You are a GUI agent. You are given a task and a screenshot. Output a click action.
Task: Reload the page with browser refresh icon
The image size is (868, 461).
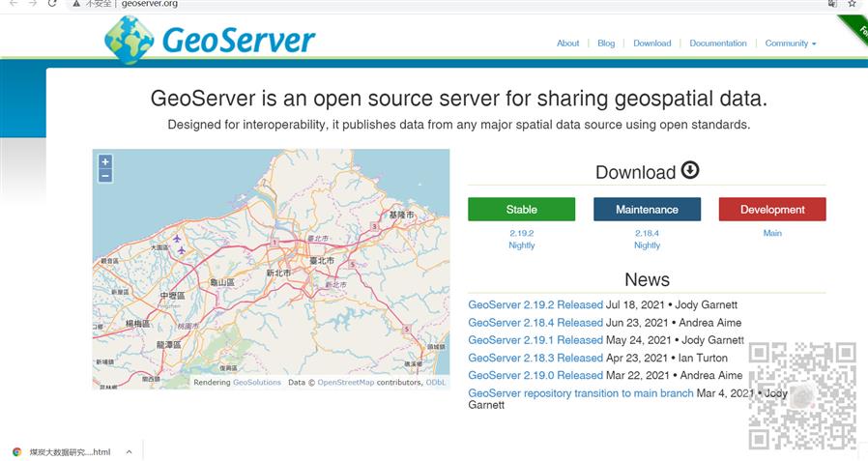[x=52, y=3]
